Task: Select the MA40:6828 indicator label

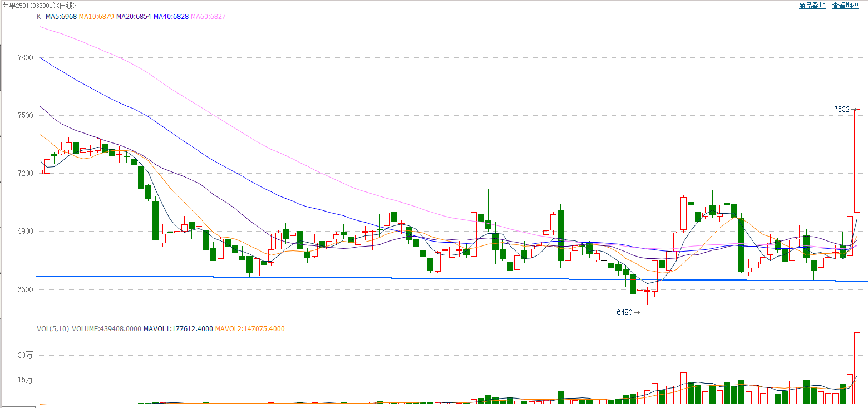Action: 171,17
